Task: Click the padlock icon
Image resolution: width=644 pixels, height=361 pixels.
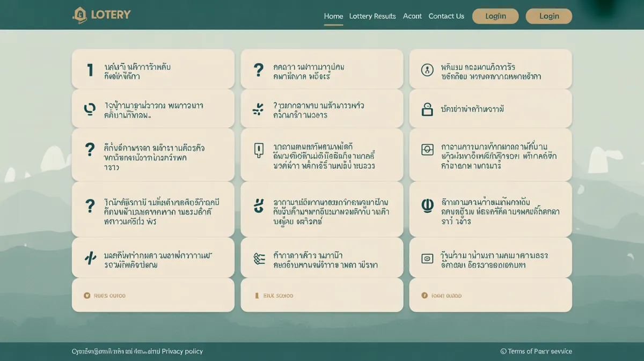Action: point(427,109)
